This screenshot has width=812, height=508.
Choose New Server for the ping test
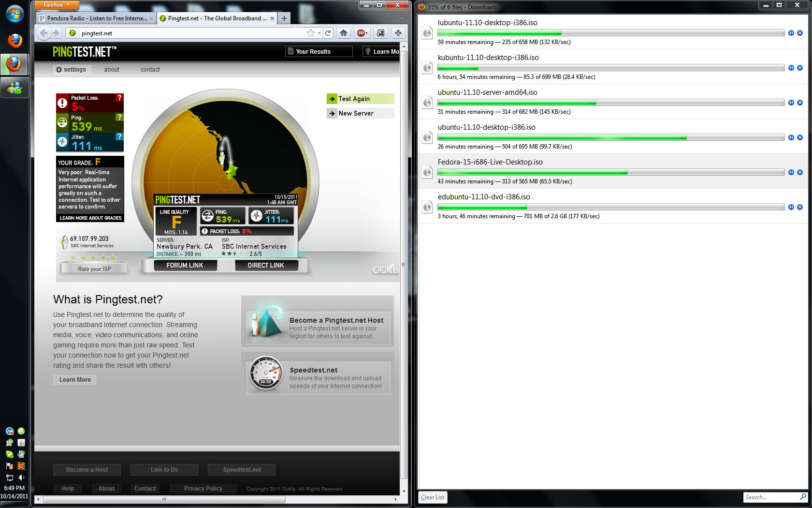click(361, 113)
